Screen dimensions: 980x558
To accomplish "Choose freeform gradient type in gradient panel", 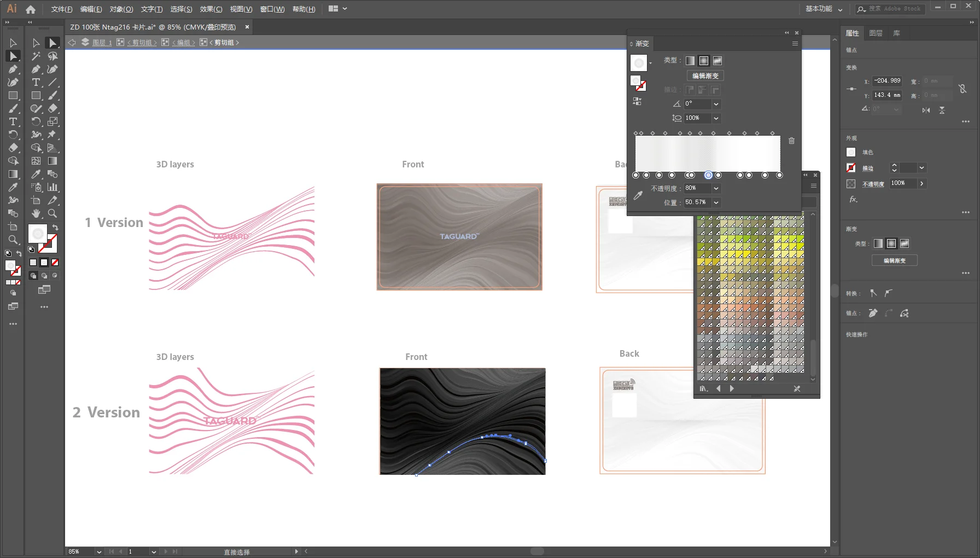I will pyautogui.click(x=717, y=61).
